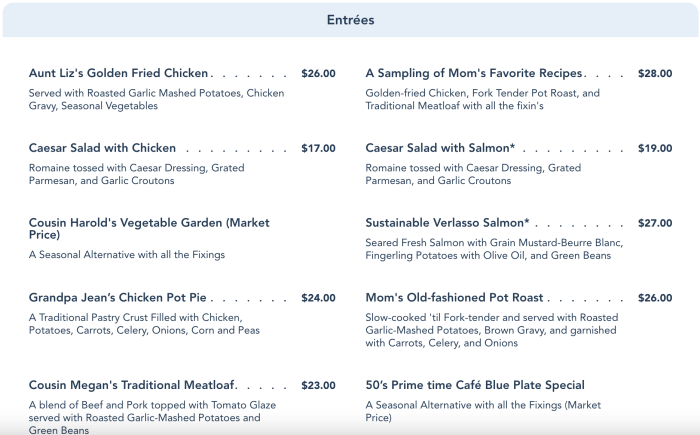Open Mom's Old-fashioned Pot Roast entry
The width and height of the screenshot is (700, 435).
[455, 298]
